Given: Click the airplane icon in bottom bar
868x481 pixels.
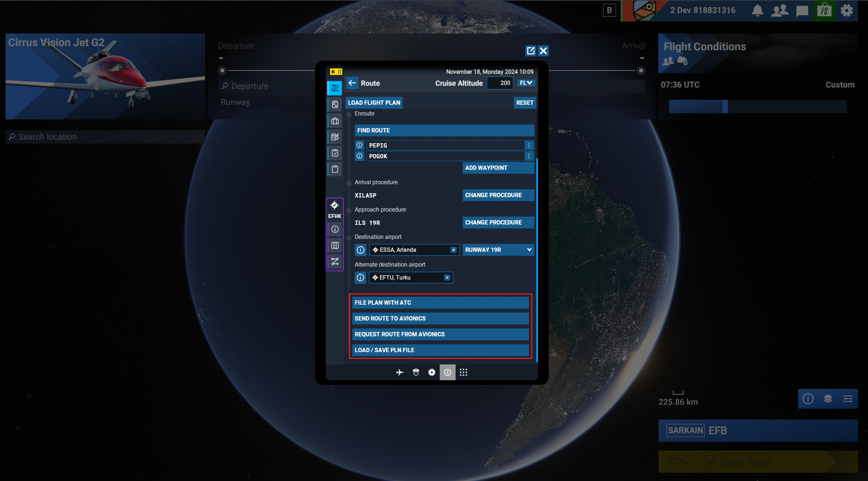Looking at the screenshot, I should (400, 372).
